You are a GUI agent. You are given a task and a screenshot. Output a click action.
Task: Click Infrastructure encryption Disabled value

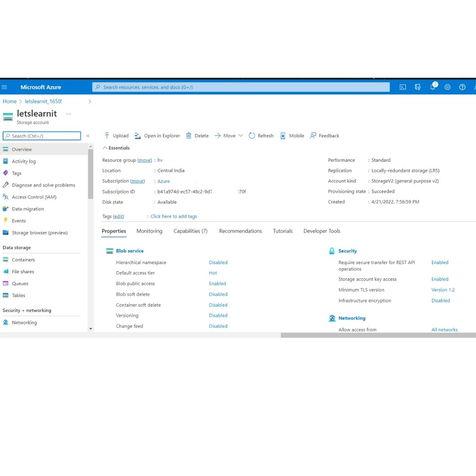(440, 301)
